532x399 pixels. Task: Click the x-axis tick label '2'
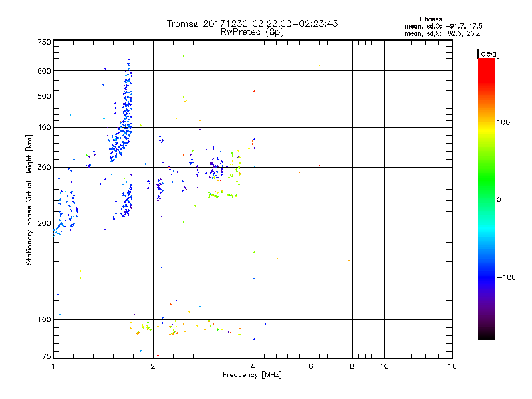click(x=153, y=366)
